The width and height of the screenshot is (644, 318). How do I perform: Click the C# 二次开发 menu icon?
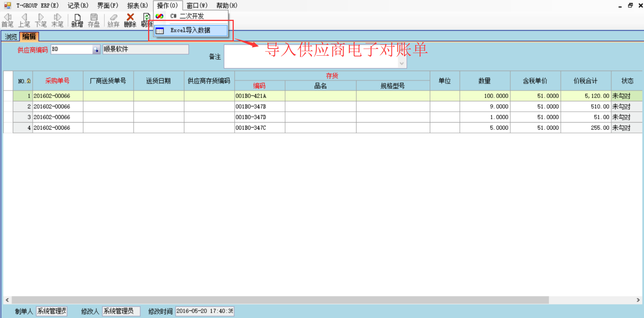(x=159, y=16)
